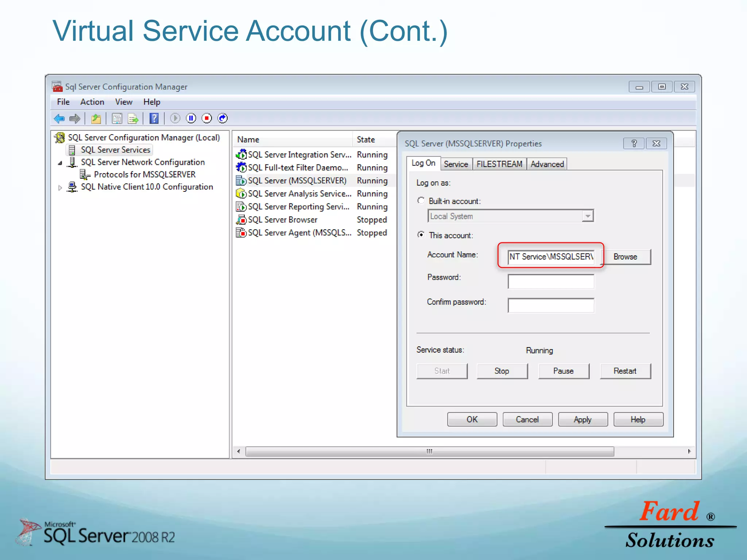Click the Configuration Manager (Local) root icon
Screen dimensions: 747x560
tap(60, 137)
